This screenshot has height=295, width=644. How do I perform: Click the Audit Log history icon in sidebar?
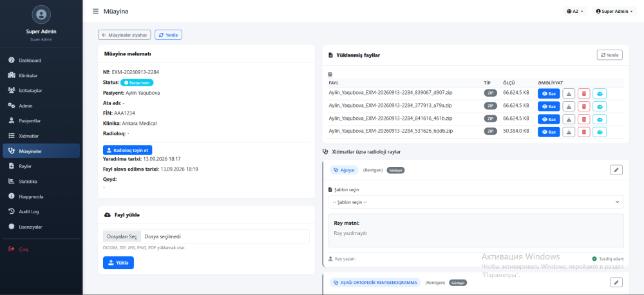[12, 212]
